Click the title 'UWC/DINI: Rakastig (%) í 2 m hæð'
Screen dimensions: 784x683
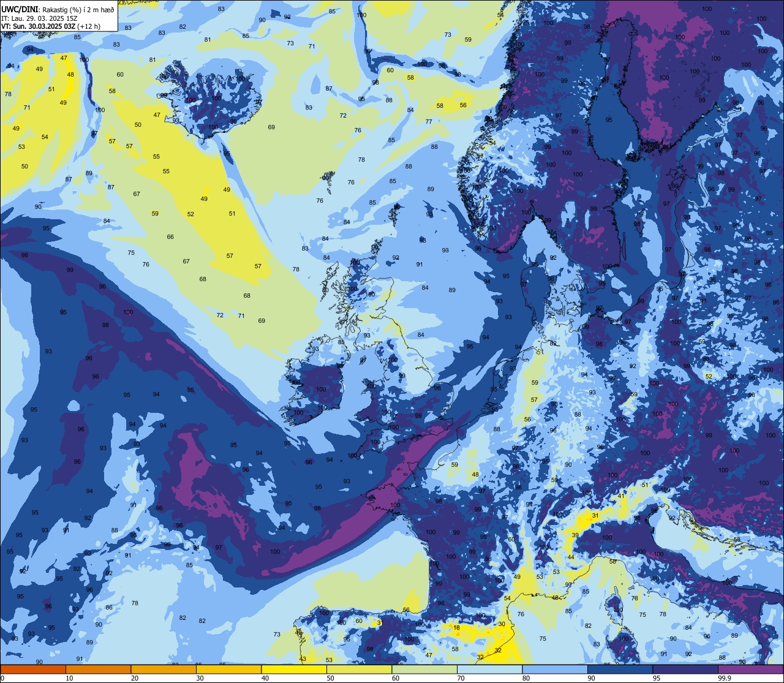coord(58,10)
